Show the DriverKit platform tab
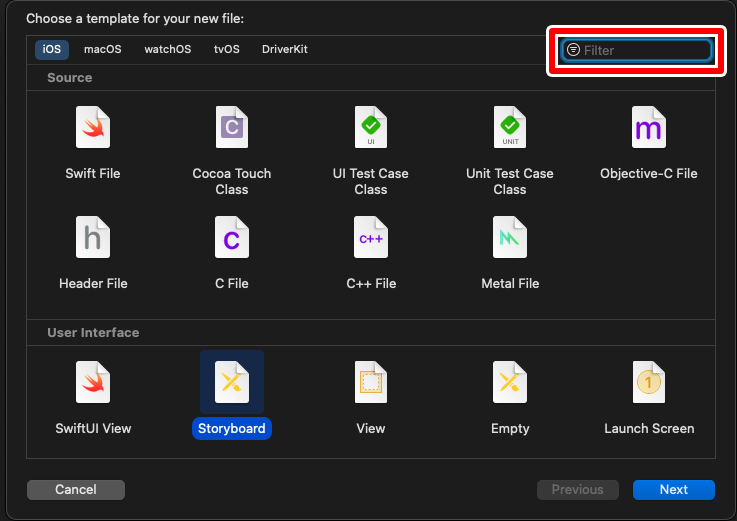The image size is (737, 521). [x=284, y=49]
